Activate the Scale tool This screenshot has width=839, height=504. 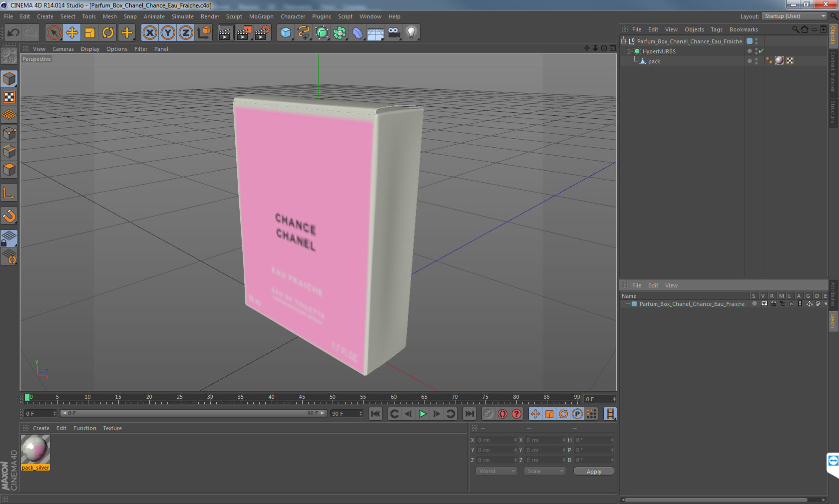coord(90,33)
